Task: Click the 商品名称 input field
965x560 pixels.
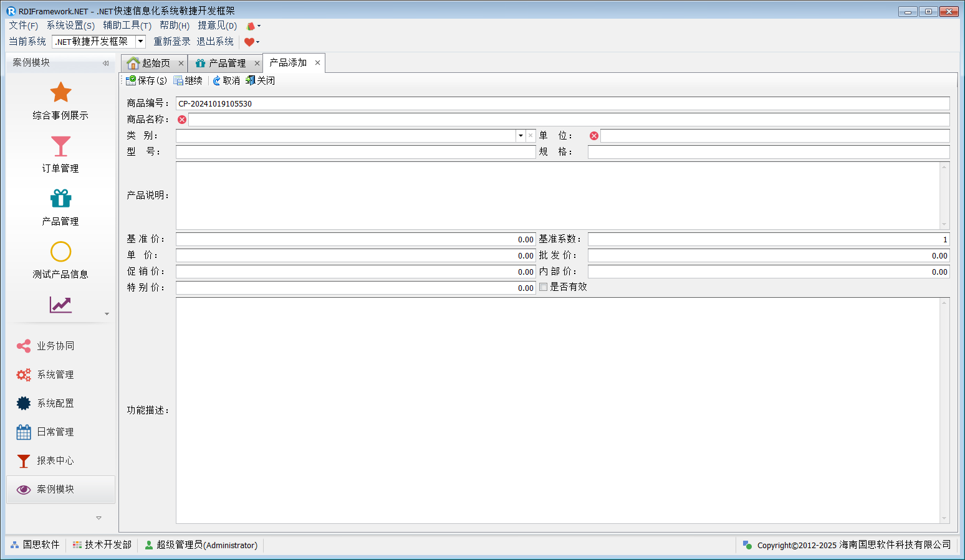Action: click(569, 120)
